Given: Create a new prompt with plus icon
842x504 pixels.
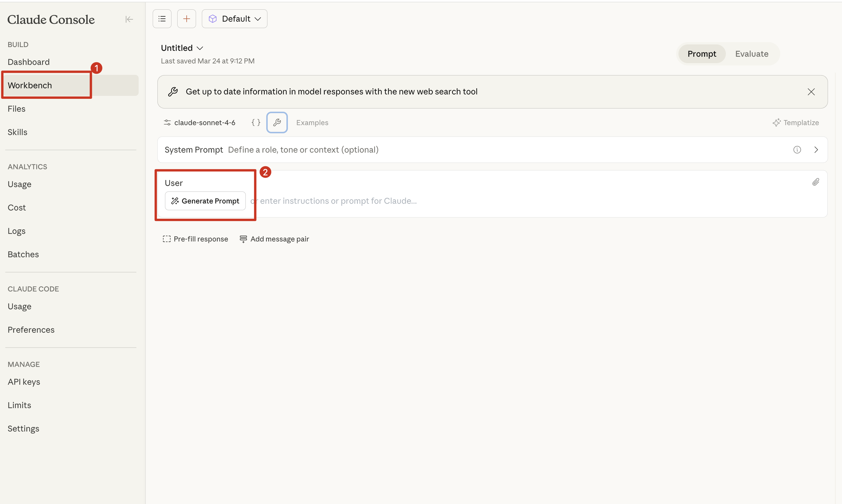Looking at the screenshot, I should [x=187, y=19].
